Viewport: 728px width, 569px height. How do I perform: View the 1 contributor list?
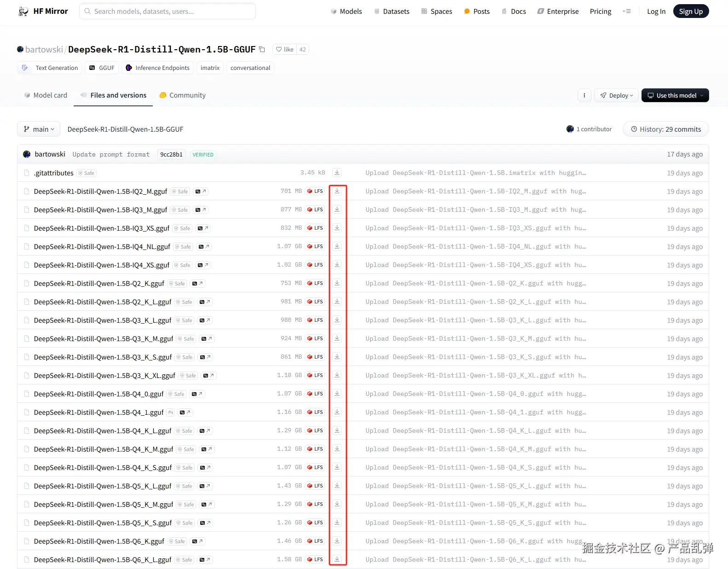pyautogui.click(x=589, y=129)
